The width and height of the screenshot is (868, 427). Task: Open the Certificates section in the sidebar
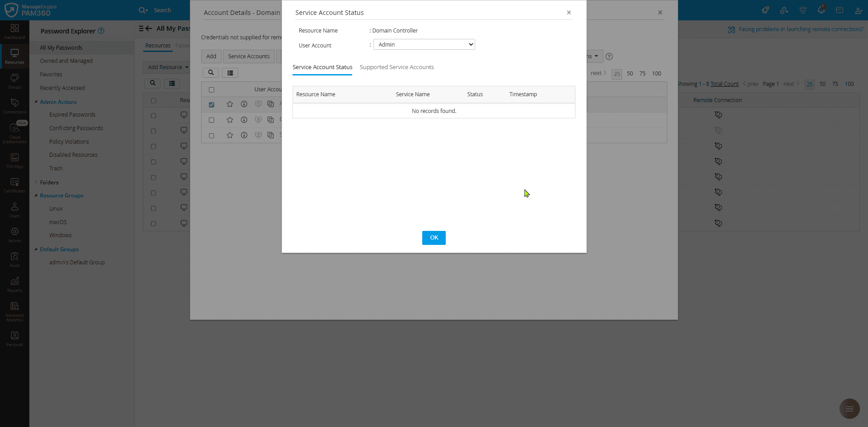coord(14,184)
